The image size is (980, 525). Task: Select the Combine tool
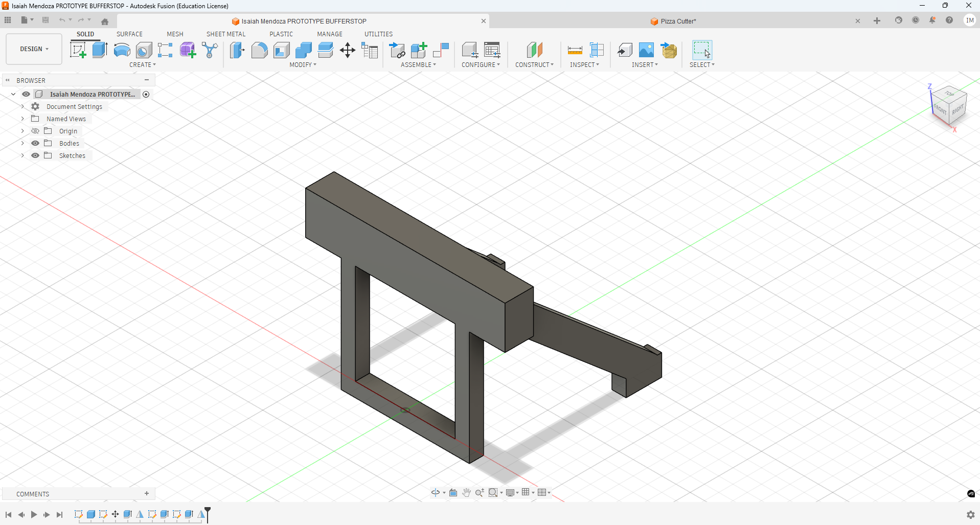click(303, 50)
